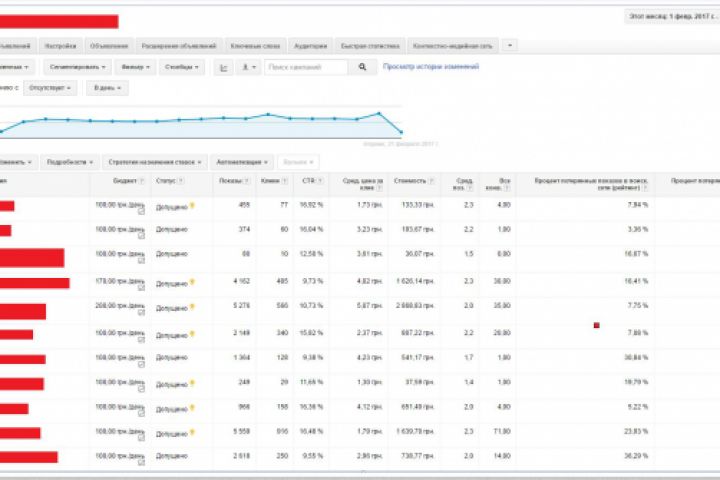Click Просмотр истории изменений link

(x=431, y=67)
